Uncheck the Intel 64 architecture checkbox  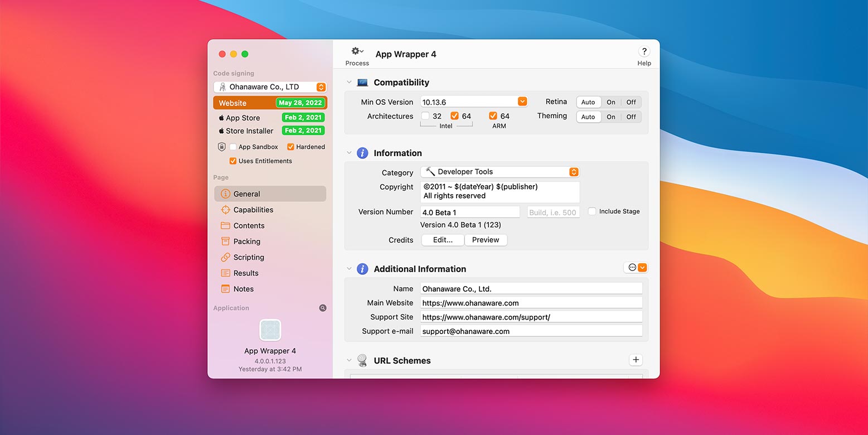pyautogui.click(x=454, y=116)
